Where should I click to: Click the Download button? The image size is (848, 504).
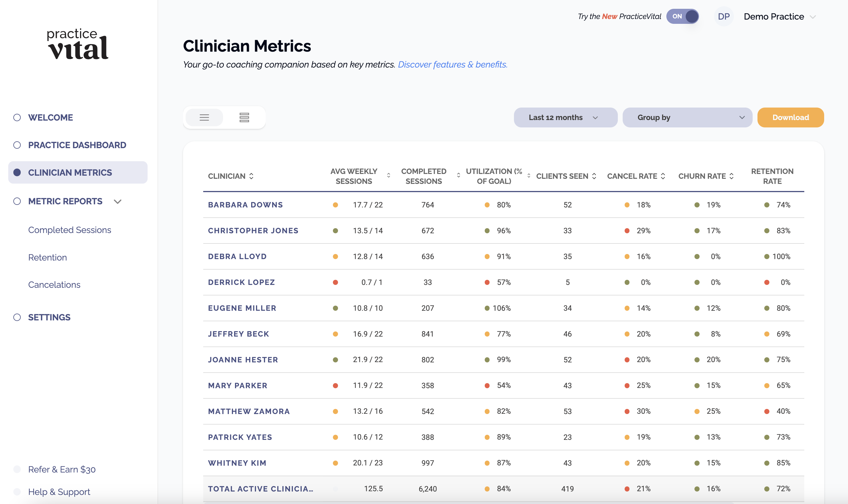(790, 117)
